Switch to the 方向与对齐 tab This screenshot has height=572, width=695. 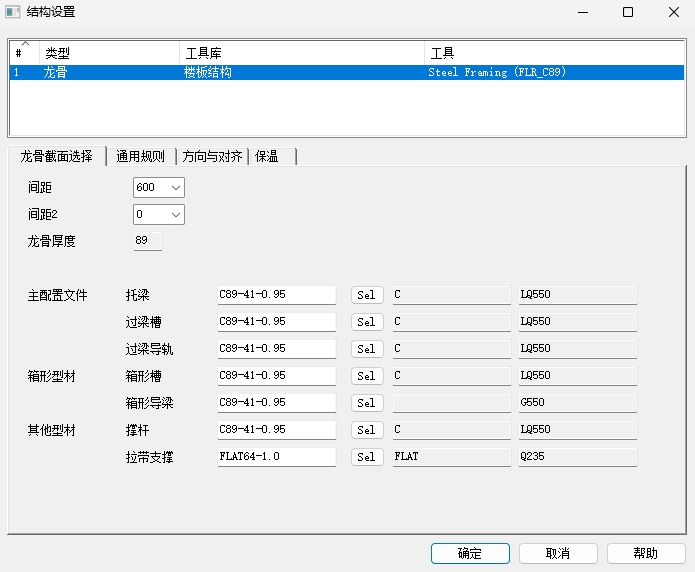(212, 156)
